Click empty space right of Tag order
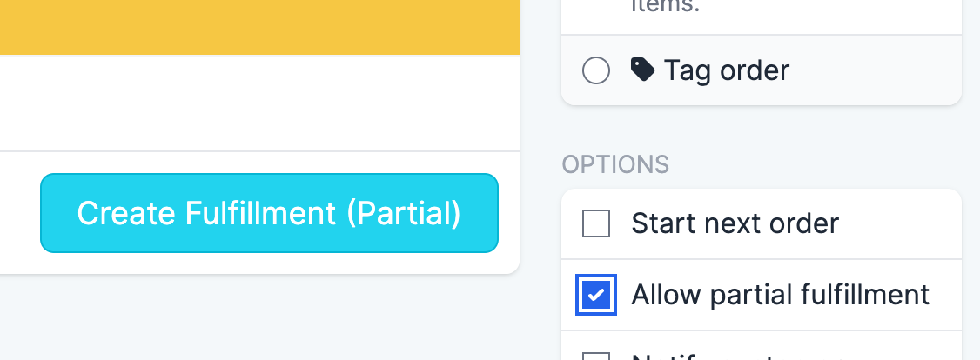Image resolution: width=980 pixels, height=360 pixels. tap(870, 70)
